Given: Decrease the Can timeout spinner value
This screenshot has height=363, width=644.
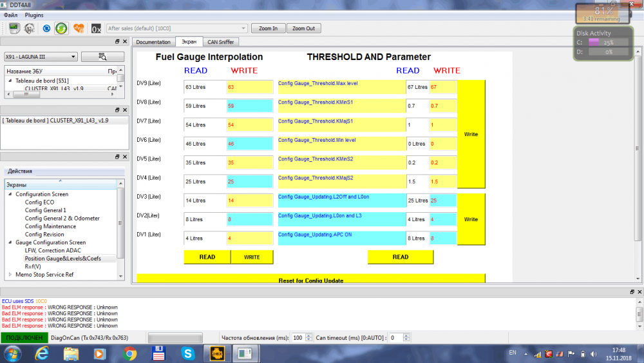Looking at the screenshot, I should tap(406, 340).
